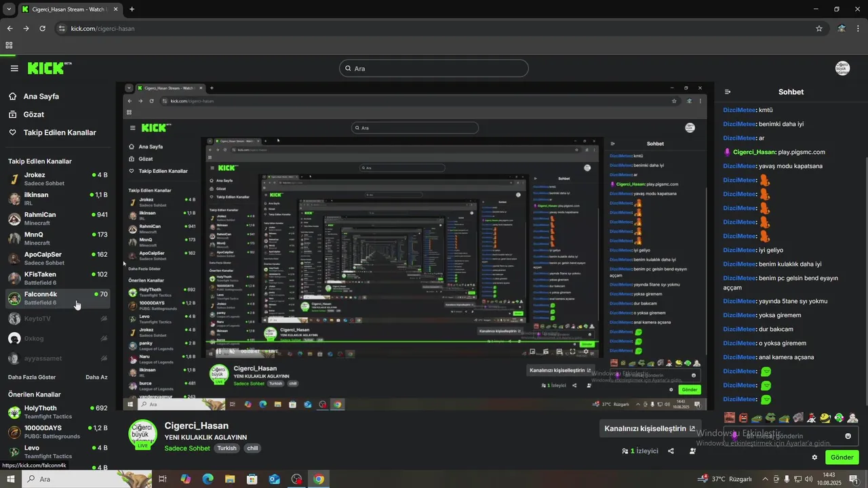Open MnnQ channel in sidebar
The image size is (868, 488).
[58, 239]
